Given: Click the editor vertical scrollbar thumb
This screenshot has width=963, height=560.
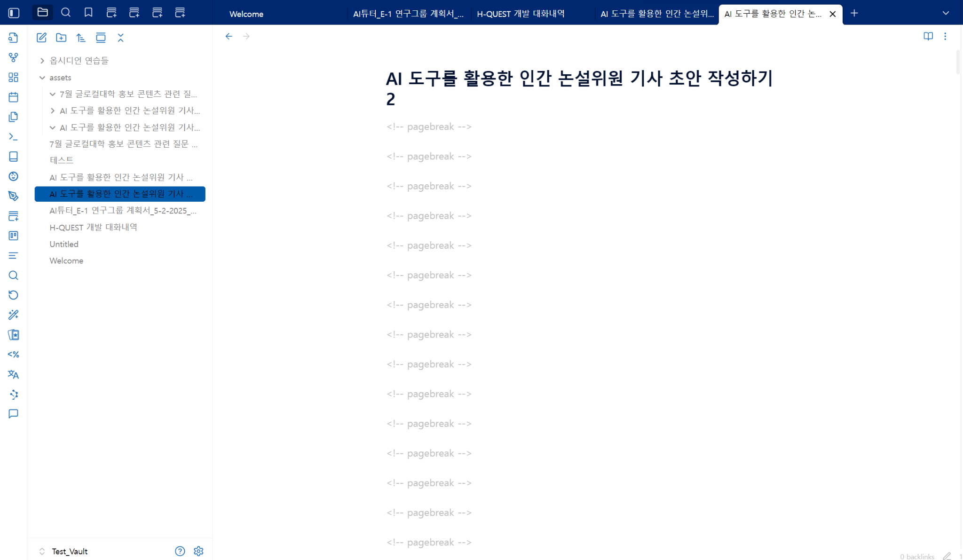Looking at the screenshot, I should point(958,62).
